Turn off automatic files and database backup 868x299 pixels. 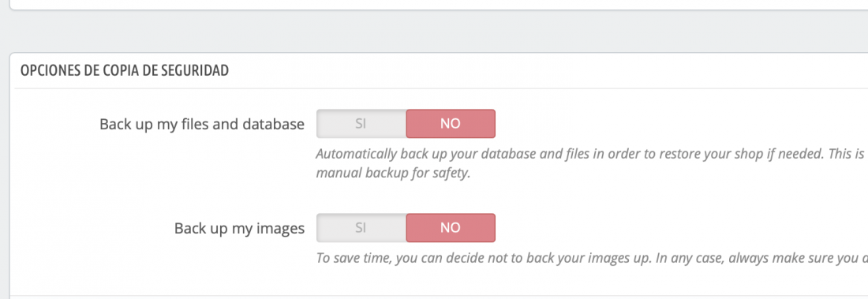tap(451, 124)
